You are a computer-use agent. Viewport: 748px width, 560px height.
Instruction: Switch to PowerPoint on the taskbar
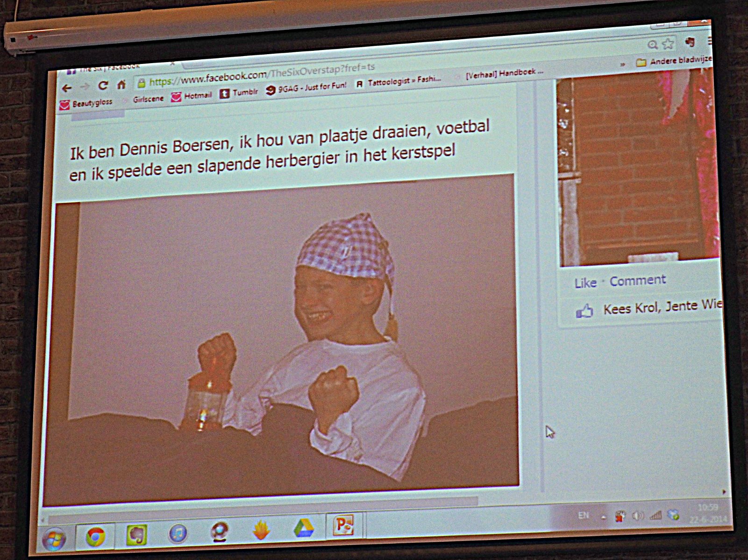344,525
